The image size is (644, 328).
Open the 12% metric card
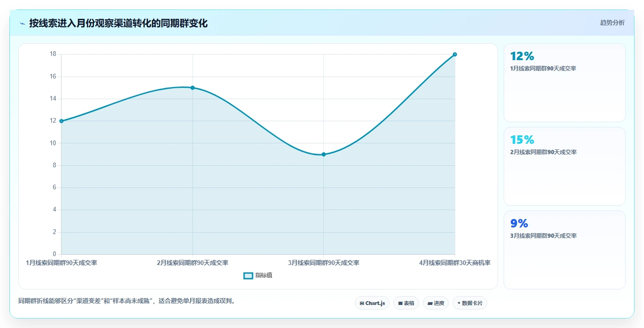[564, 83]
